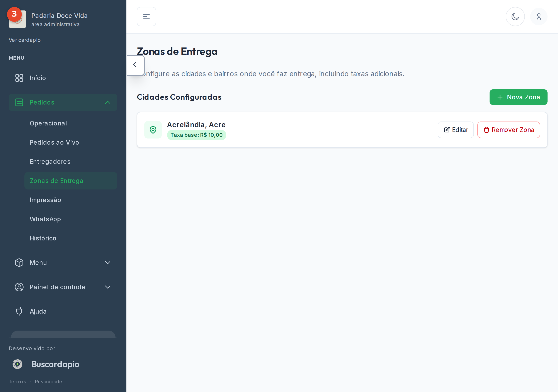558x392 pixels.
Task: Click the location pin icon for Acrelândia
Action: (x=153, y=130)
